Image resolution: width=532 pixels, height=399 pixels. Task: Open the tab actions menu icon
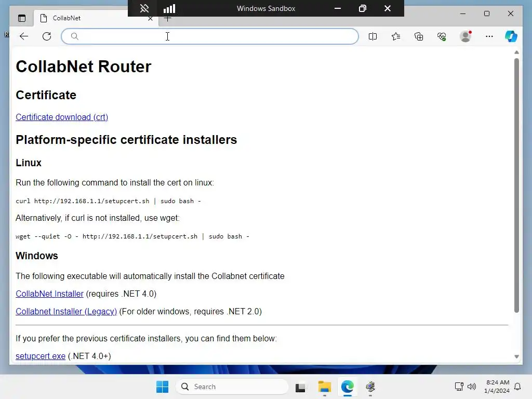click(x=22, y=18)
